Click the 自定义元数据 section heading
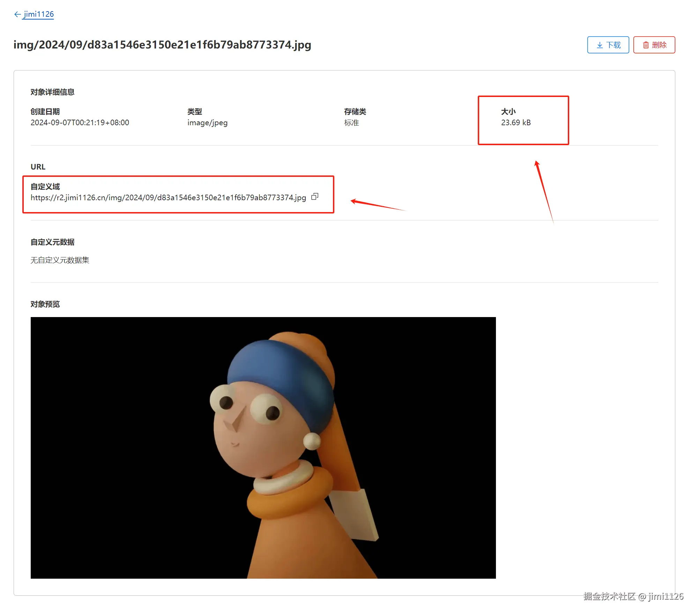The height and width of the screenshot is (616, 698). tap(52, 242)
